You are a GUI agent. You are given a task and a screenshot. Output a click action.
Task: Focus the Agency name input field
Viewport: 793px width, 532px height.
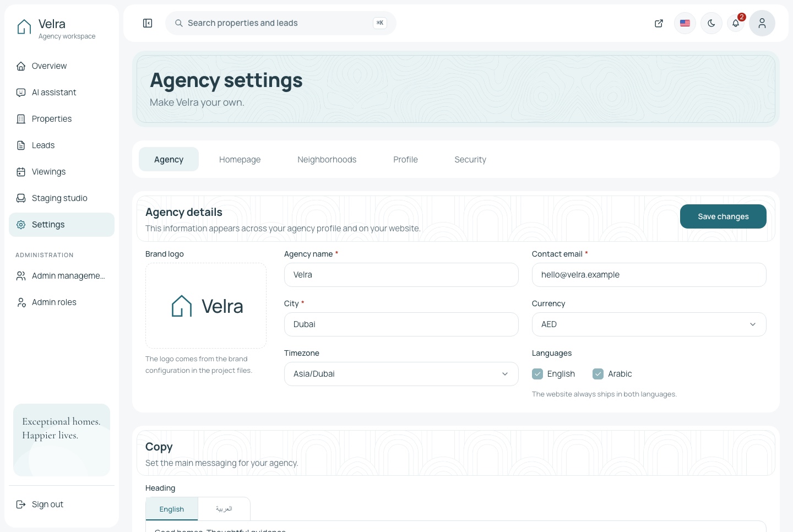[401, 275]
